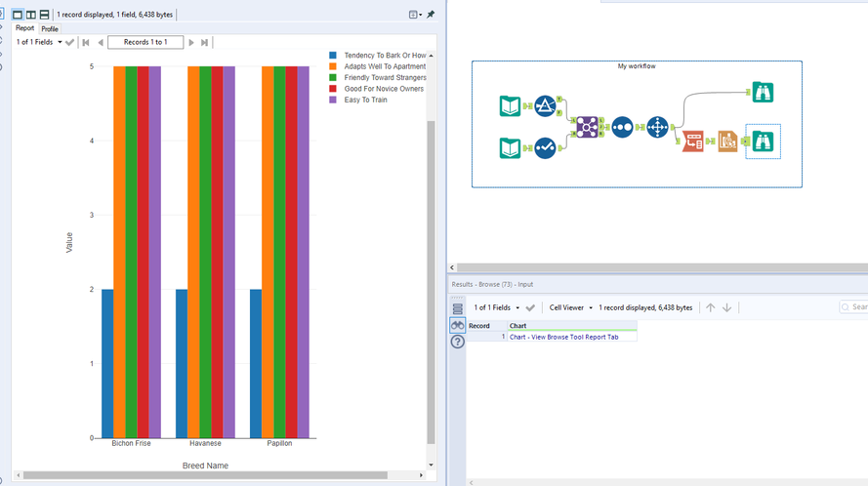Apply field selection checkmark in Browse window
868x486 pixels.
click(69, 42)
